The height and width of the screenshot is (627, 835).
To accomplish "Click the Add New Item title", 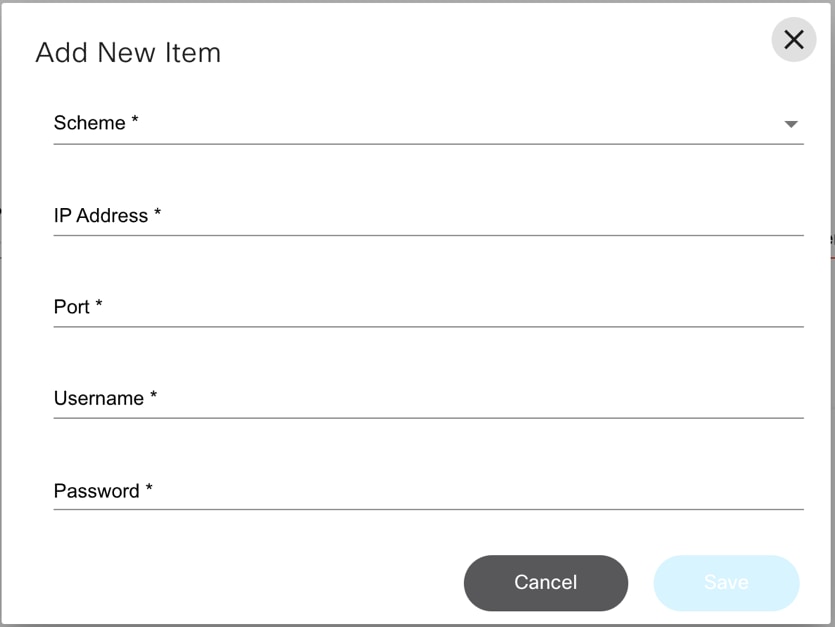I will tap(128, 53).
